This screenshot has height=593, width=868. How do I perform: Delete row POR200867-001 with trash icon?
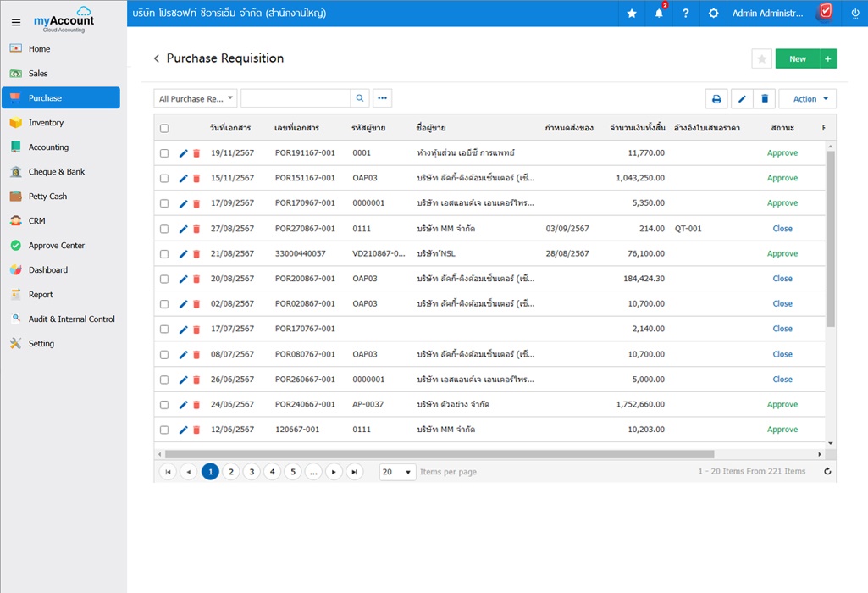196,279
